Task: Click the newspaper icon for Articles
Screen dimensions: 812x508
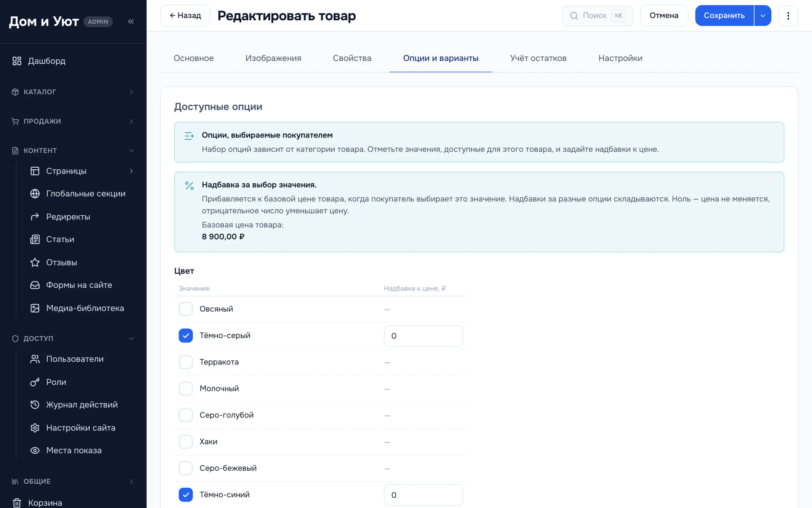Action: coord(35,239)
